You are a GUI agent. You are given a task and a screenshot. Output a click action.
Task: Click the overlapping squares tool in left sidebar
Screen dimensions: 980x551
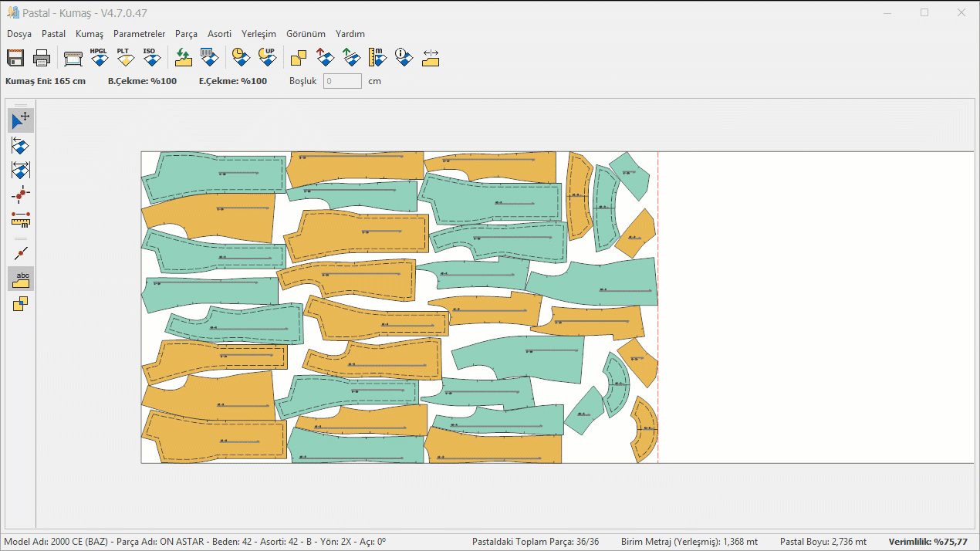pos(21,304)
